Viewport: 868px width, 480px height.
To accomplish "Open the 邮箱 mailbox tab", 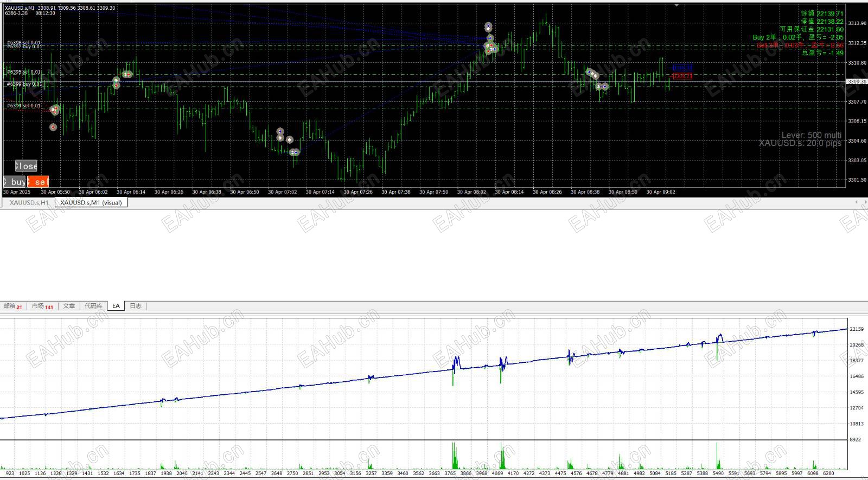I will tap(12, 306).
